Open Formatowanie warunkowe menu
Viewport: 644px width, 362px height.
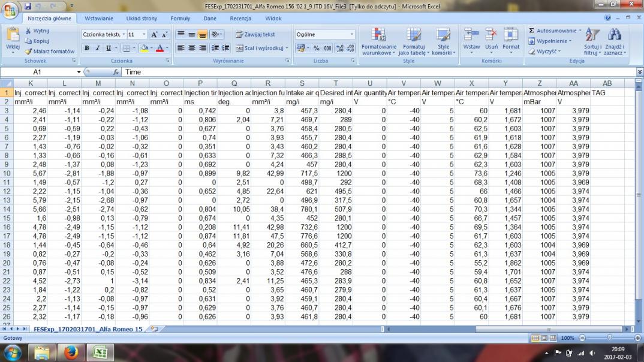click(379, 41)
